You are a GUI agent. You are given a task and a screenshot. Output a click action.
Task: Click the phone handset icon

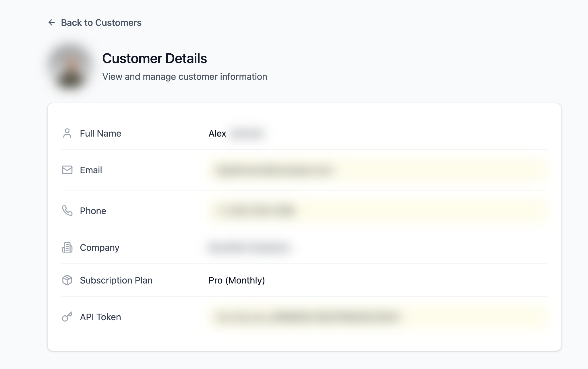click(x=67, y=211)
